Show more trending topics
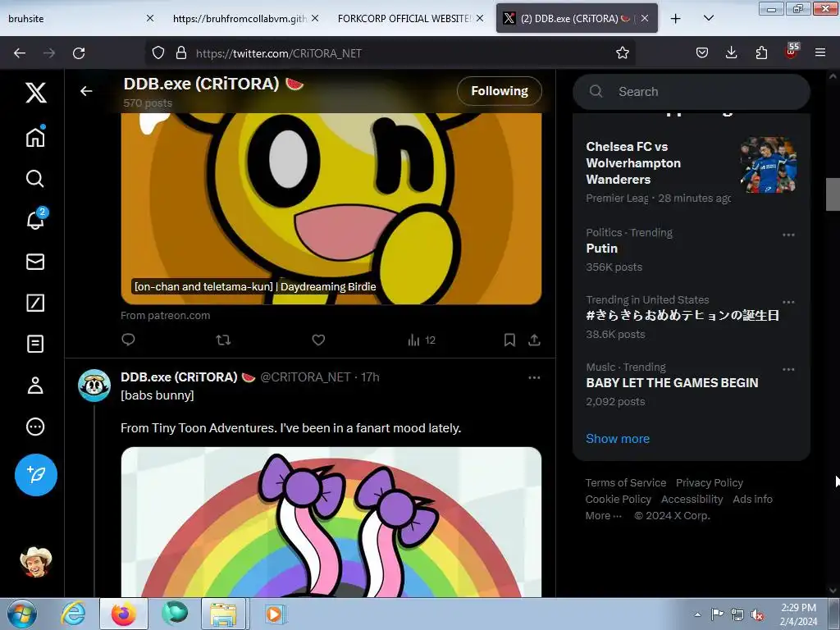This screenshot has height=630, width=840. point(617,439)
